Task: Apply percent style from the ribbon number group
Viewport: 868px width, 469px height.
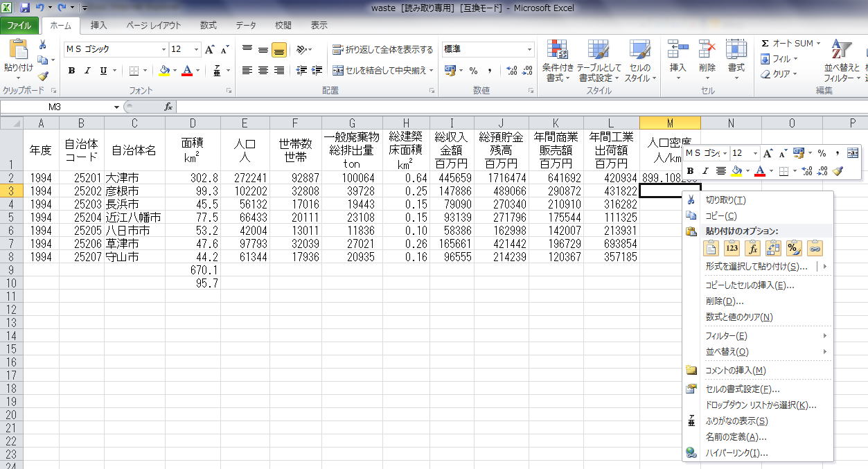Action: 474,70
